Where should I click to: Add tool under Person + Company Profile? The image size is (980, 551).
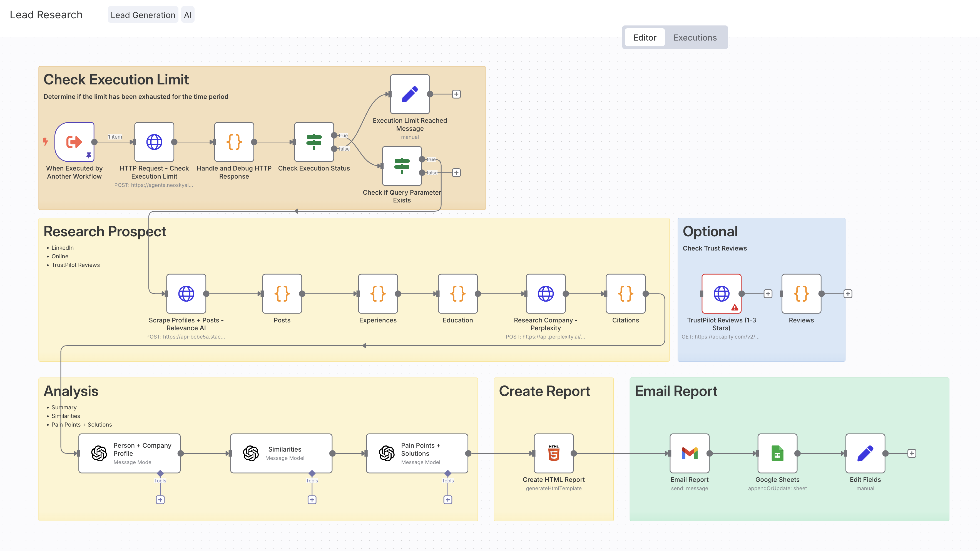(160, 500)
